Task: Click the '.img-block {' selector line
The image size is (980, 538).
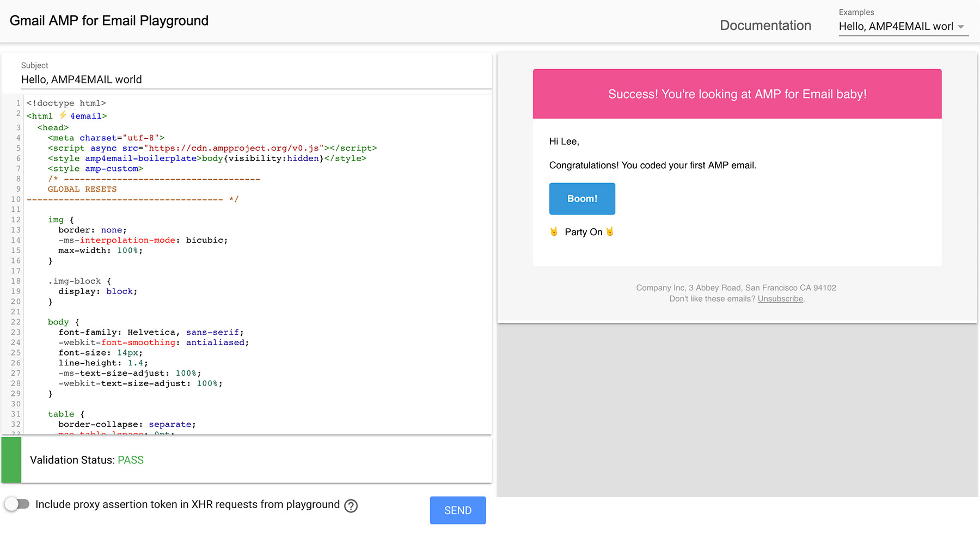Action: coord(79,281)
